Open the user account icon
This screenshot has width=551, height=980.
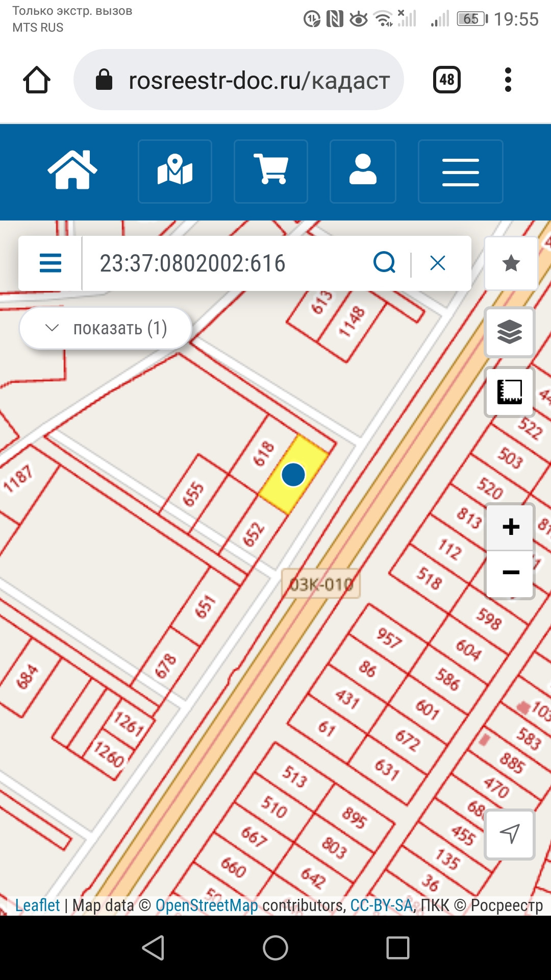(363, 171)
